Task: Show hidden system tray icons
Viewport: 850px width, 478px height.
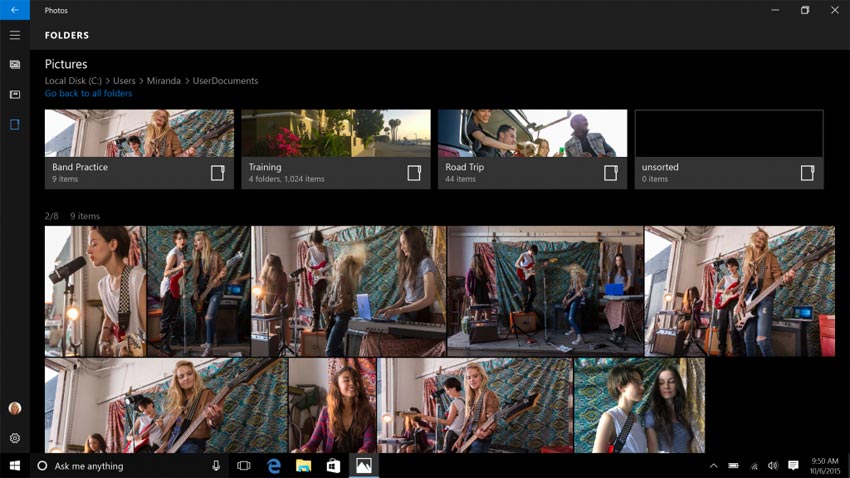Action: (713, 466)
